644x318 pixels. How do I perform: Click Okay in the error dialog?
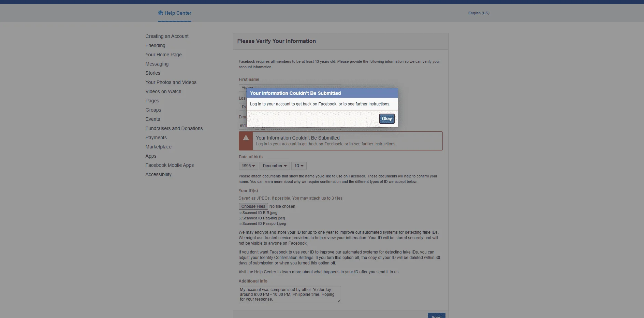tap(387, 119)
